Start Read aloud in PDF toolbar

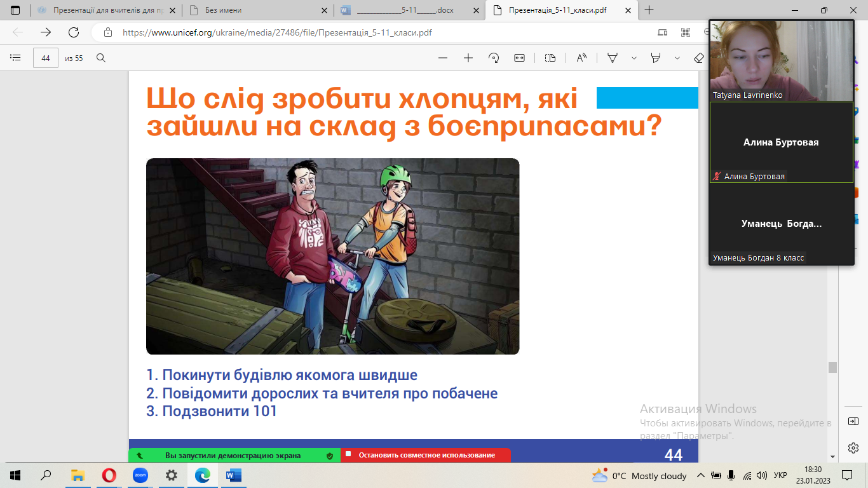581,58
